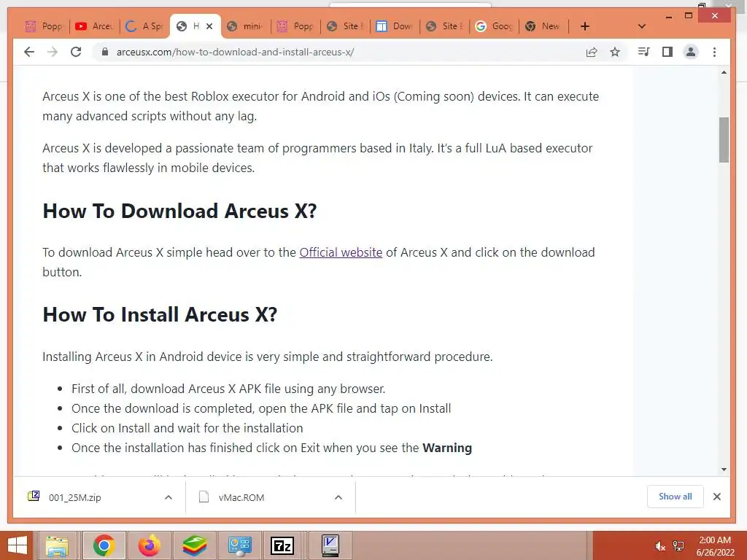
Task: Open a new tab with plus button
Action: tap(585, 26)
